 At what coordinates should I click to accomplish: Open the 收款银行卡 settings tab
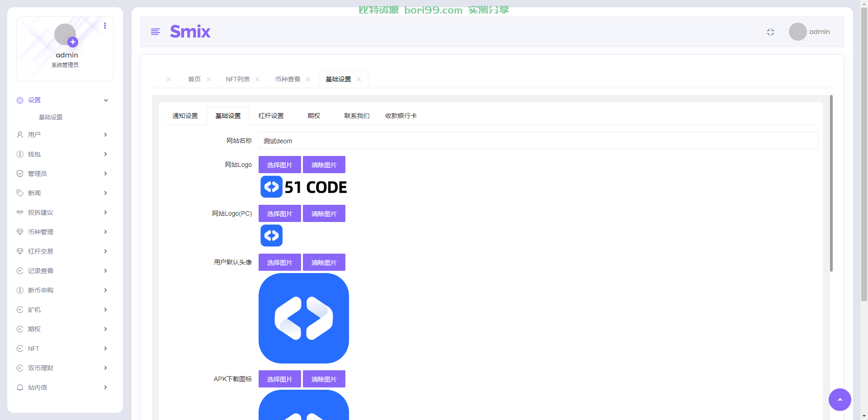click(401, 116)
